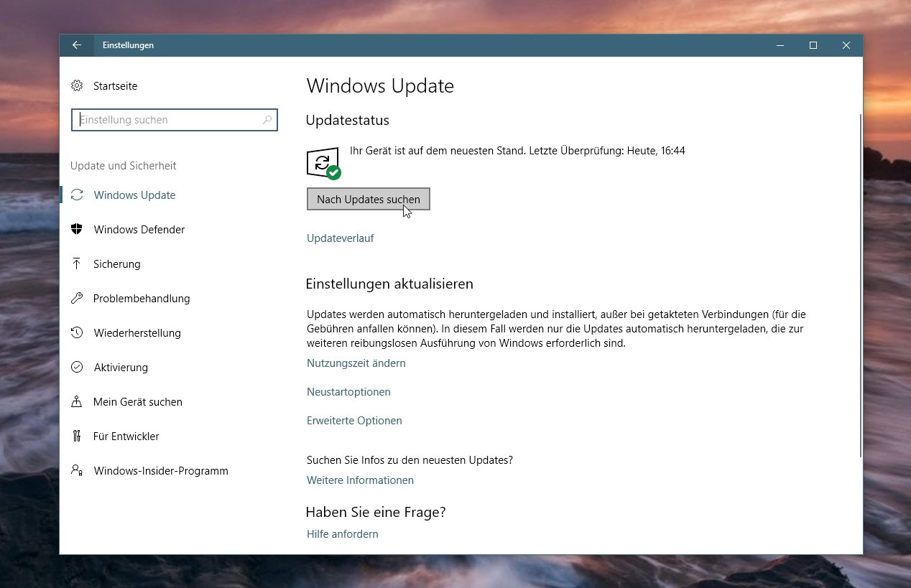Click the back arrow in title bar
Screen dimensions: 911x588
[77, 45]
